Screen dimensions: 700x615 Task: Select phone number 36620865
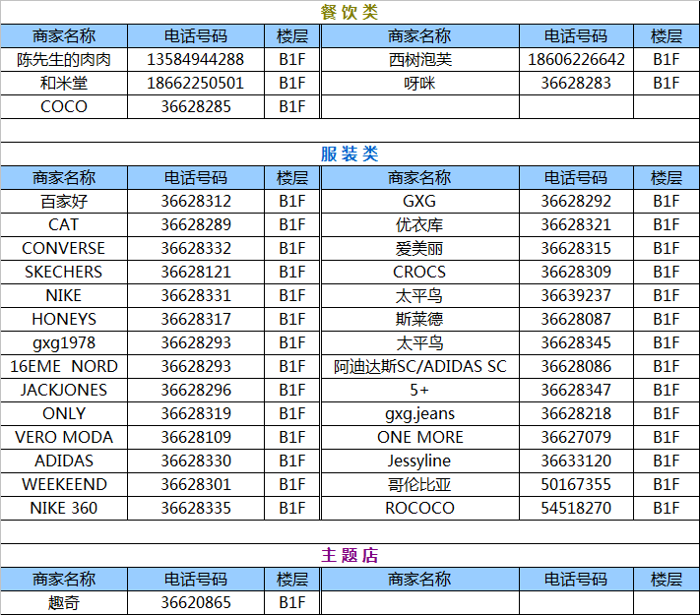coord(196,602)
